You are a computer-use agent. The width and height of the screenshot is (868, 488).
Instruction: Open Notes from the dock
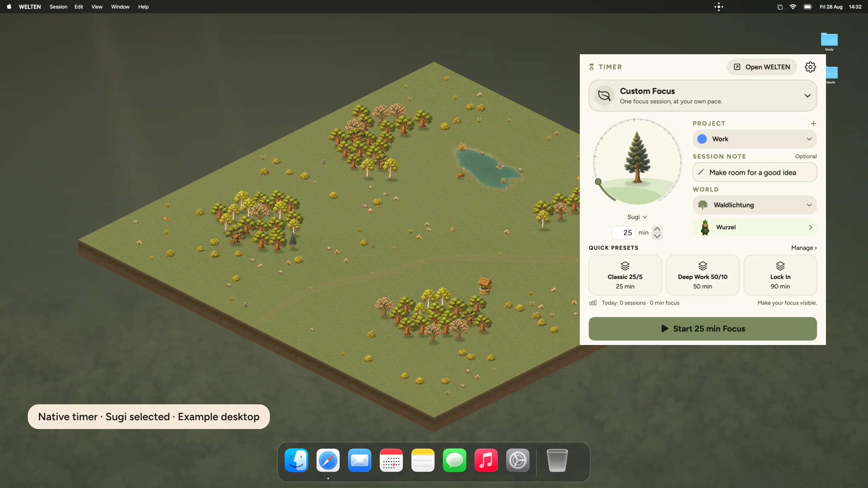point(423,460)
